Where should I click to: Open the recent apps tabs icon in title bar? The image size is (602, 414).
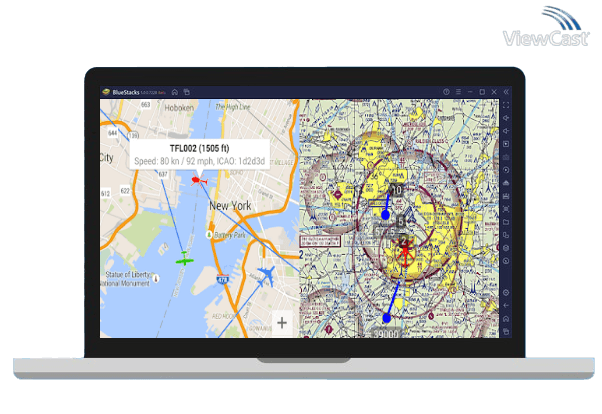pos(187,92)
